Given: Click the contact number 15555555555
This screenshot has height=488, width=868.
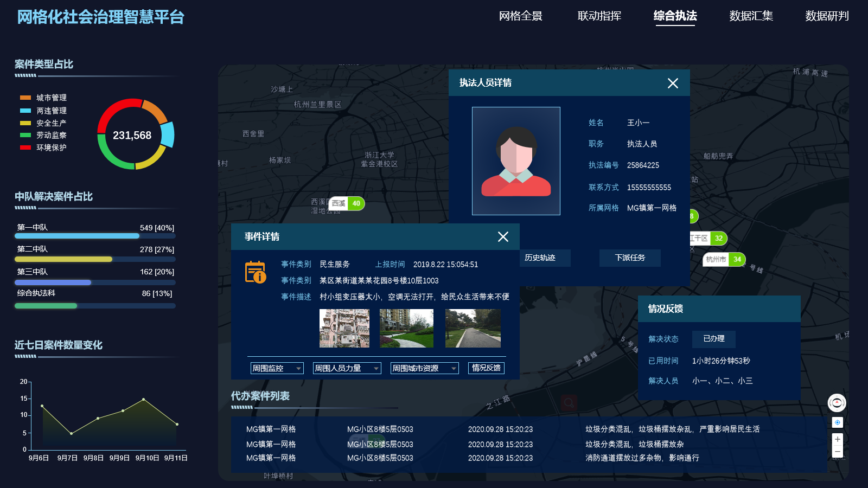Looking at the screenshot, I should [x=649, y=188].
